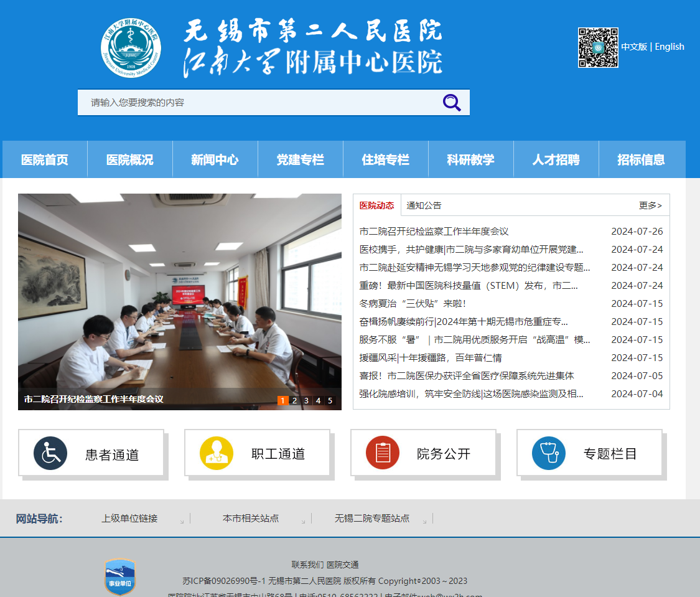
Task: Click the carousel photo of the meeting
Action: (179, 301)
